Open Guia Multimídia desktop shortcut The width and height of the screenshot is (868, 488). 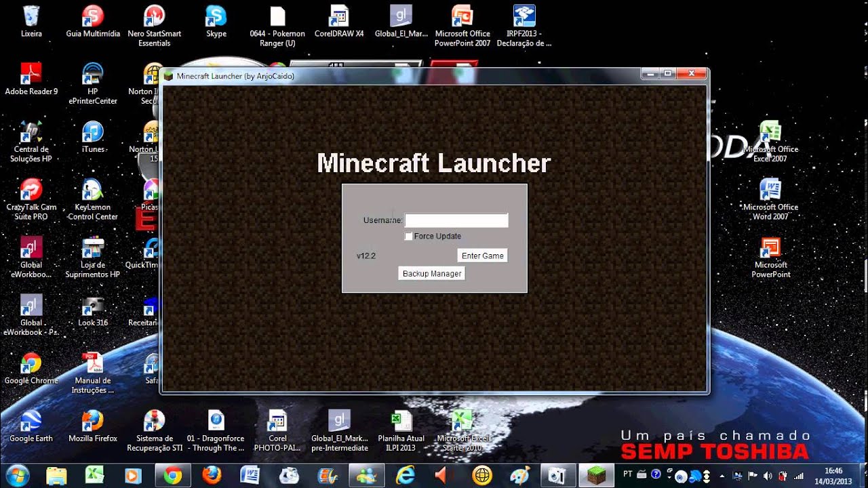93,22
